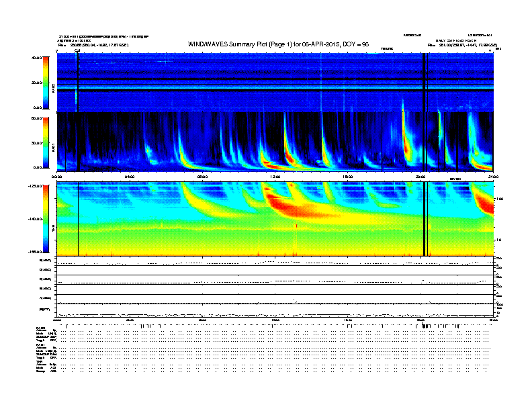Click the 20:00 tick label under RAD1 panel

point(420,177)
